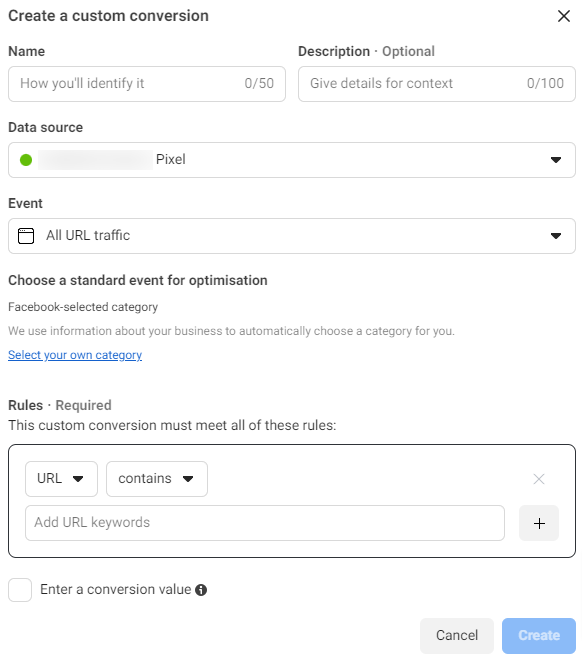
Task: Open the Event All URL traffic dropdown
Action: click(292, 236)
